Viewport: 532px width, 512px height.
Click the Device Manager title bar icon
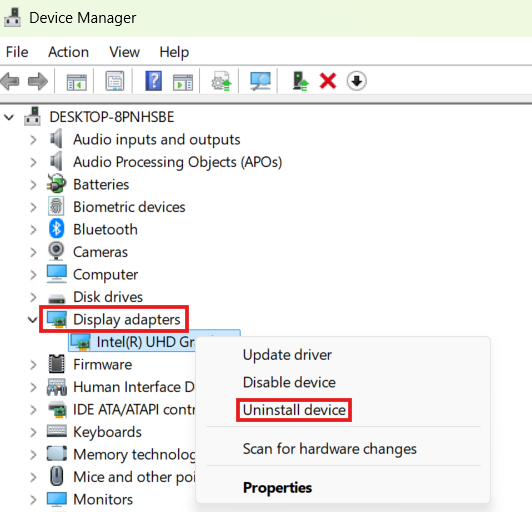tap(13, 17)
